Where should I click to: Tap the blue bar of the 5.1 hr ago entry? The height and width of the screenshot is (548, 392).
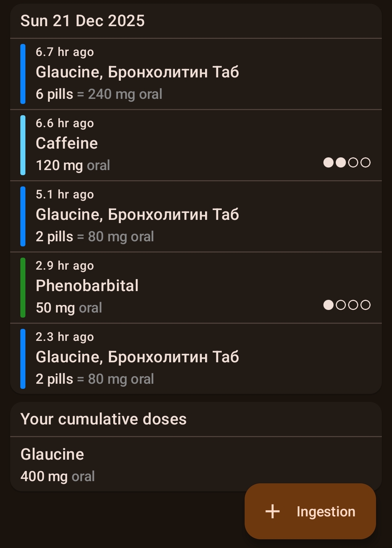(x=23, y=216)
